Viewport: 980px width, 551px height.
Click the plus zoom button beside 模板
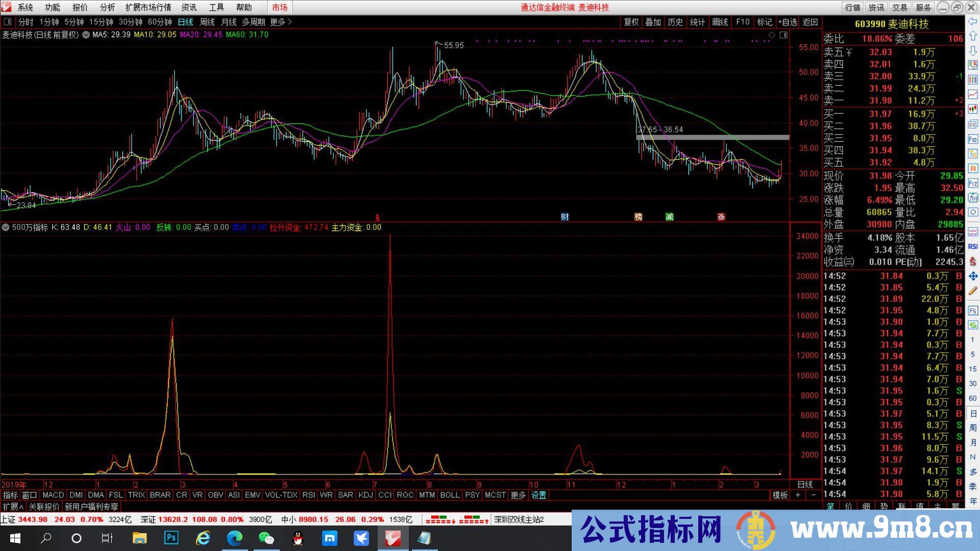798,495
